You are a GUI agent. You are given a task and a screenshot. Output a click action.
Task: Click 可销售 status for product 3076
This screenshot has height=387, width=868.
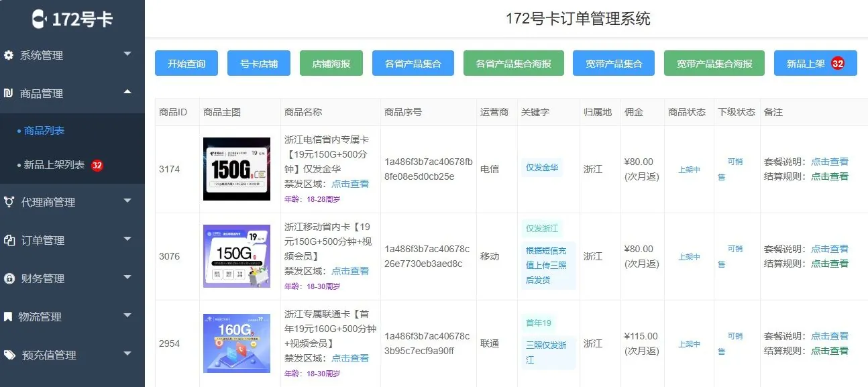point(732,256)
